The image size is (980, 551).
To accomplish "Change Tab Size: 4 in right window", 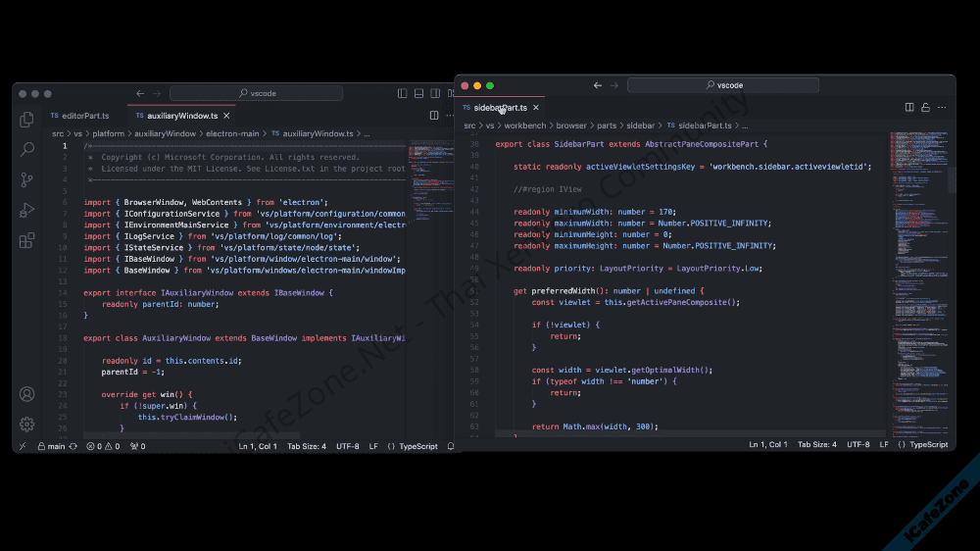I will pos(816,444).
